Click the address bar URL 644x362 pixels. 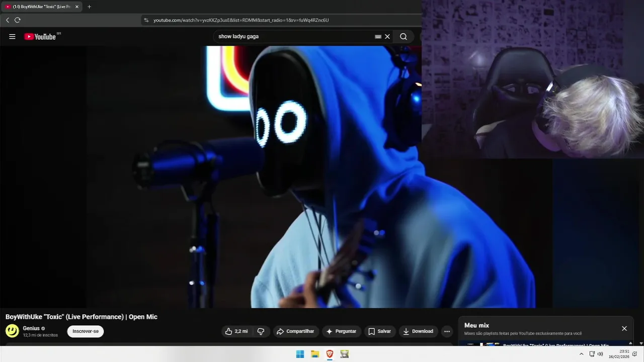[x=241, y=20]
